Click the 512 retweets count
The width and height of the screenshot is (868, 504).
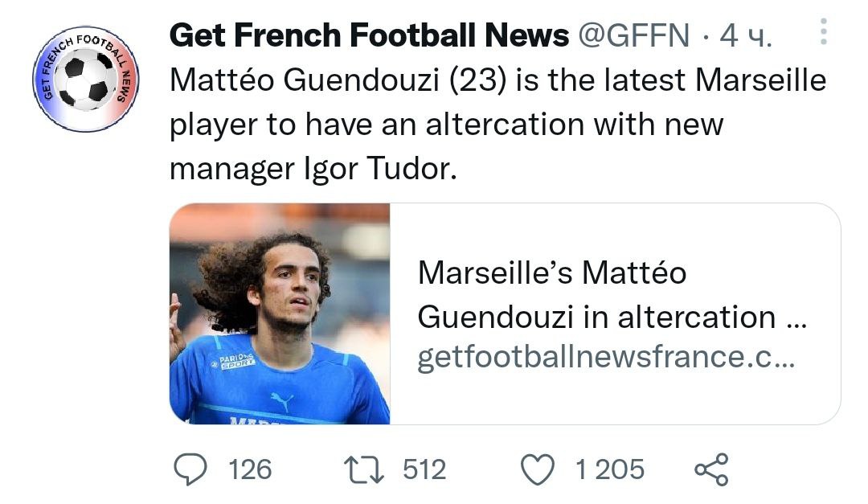(424, 469)
